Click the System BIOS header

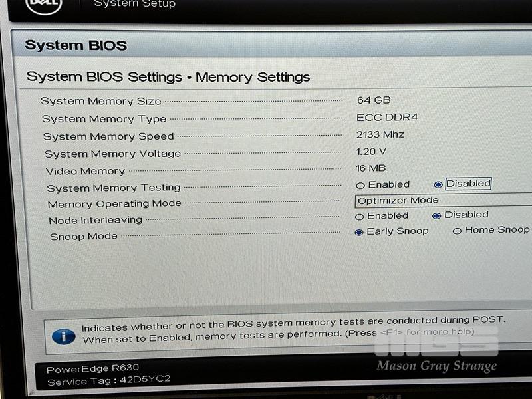coord(76,45)
